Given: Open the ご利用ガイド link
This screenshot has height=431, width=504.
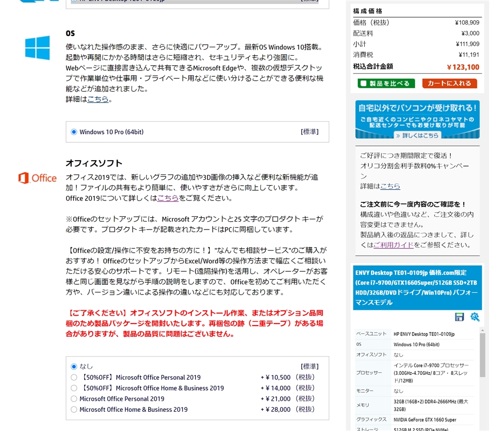Looking at the screenshot, I should pyautogui.click(x=393, y=245).
